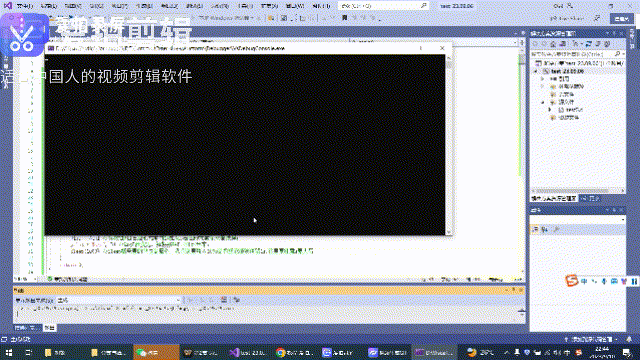Click the Live Share button
This screenshot has height=360, width=640.
click(567, 18)
